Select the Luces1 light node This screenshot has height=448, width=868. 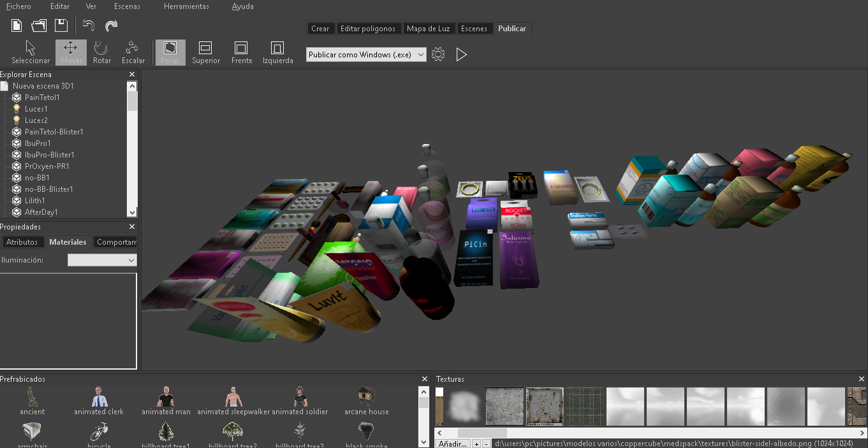tap(36, 109)
